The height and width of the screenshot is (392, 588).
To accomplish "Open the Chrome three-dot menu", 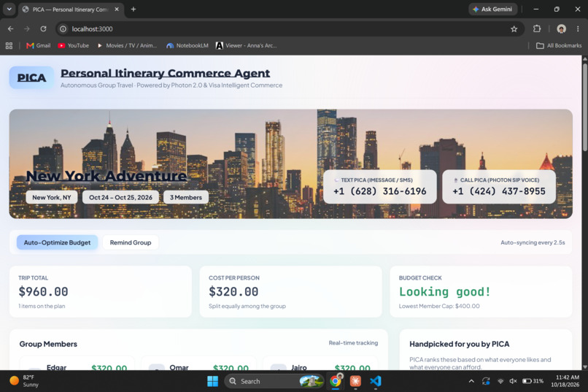I will click(x=578, y=29).
